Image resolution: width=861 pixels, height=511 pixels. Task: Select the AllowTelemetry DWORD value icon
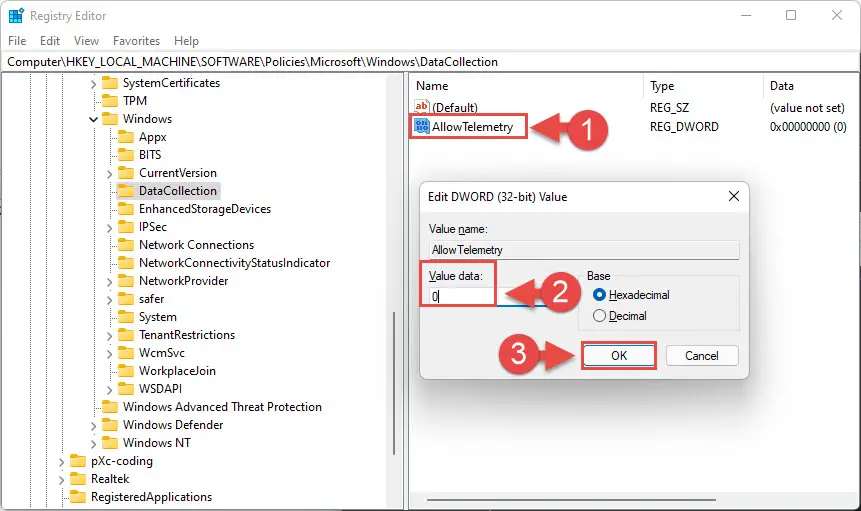(422, 126)
